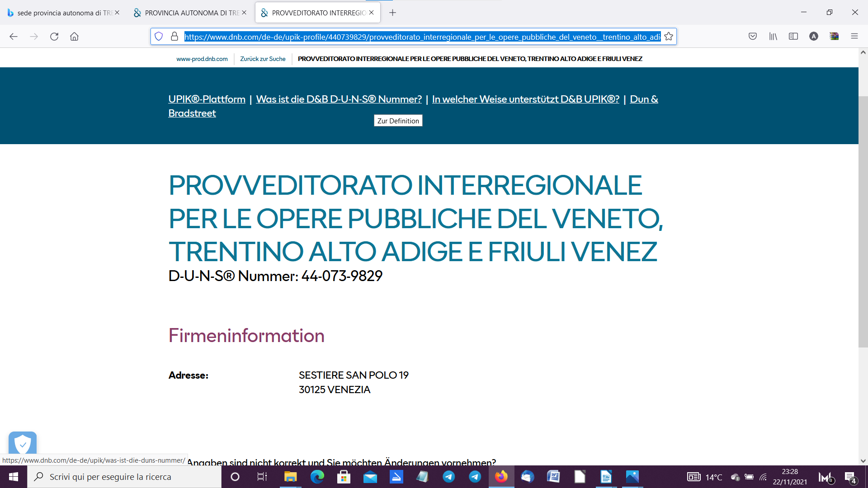Click the blue privacy shield badge
This screenshot has width=868, height=488.
pos(23,444)
